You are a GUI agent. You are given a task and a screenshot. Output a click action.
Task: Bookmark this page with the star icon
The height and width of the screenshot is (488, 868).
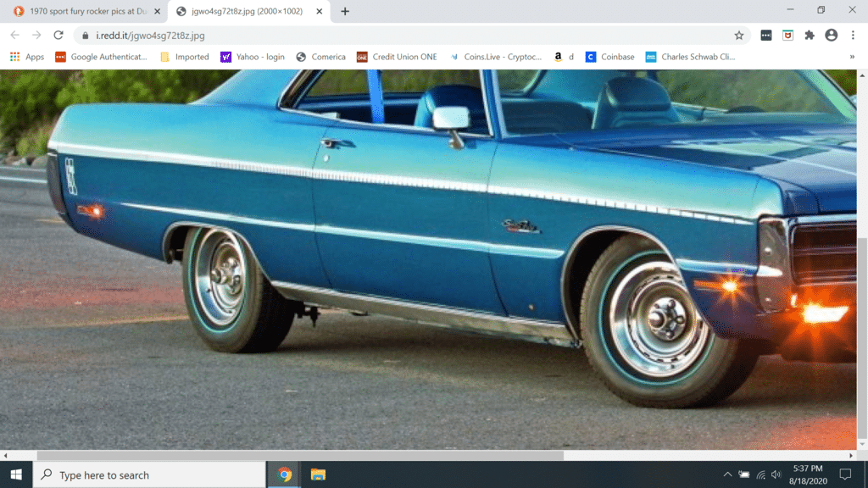click(738, 36)
